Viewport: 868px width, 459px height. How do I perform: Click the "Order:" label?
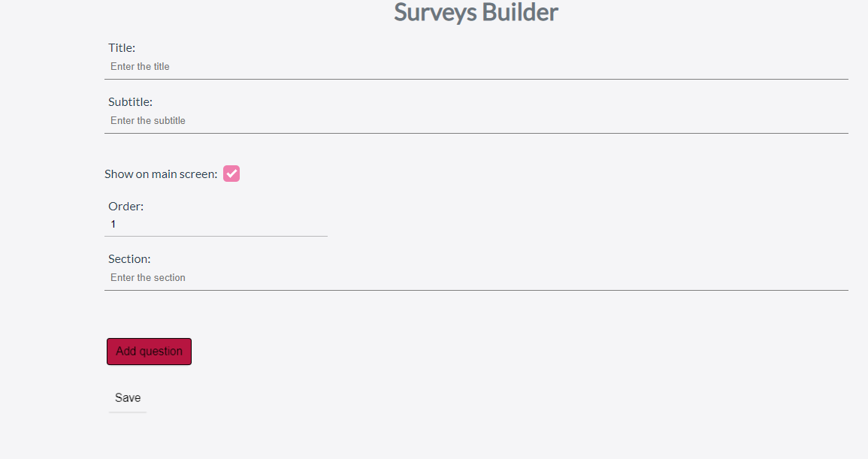pos(126,206)
